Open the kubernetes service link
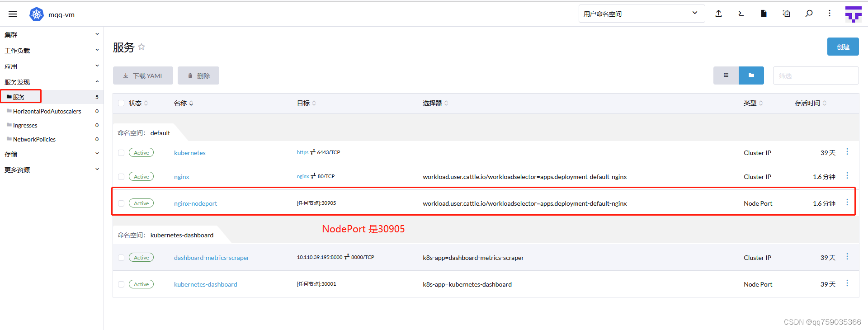Image resolution: width=868 pixels, height=330 pixels. click(190, 153)
